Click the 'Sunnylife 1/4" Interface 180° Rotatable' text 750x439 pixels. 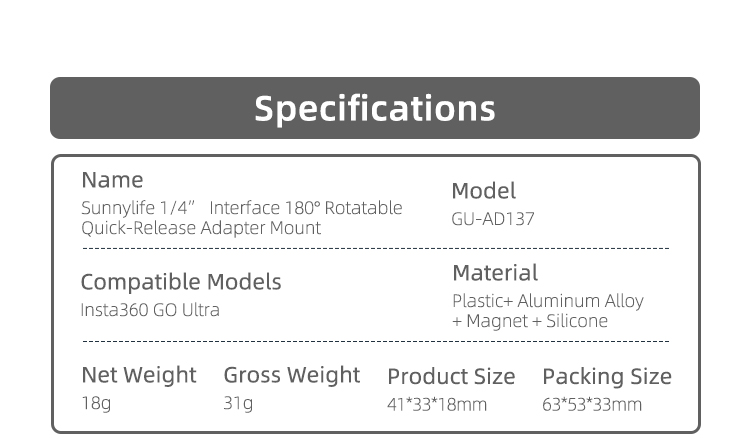point(241,208)
